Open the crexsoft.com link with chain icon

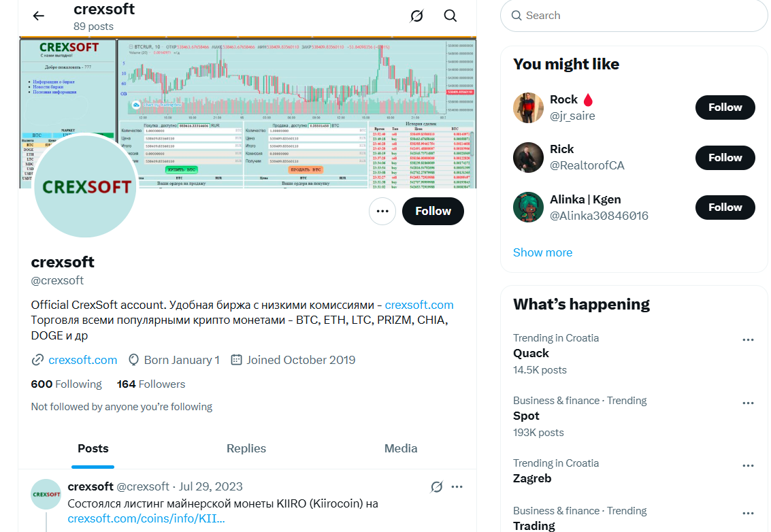pos(82,360)
